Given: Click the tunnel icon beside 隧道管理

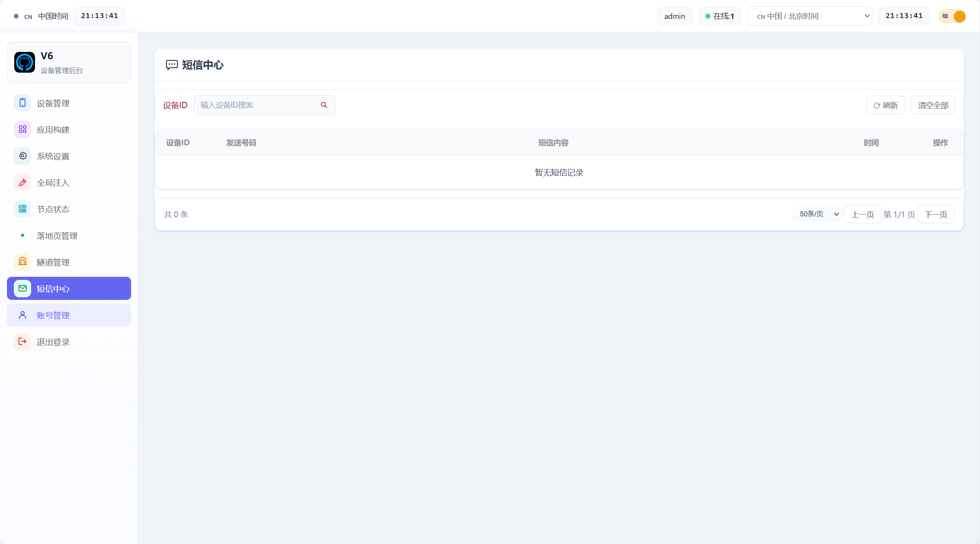Looking at the screenshot, I should [23, 262].
